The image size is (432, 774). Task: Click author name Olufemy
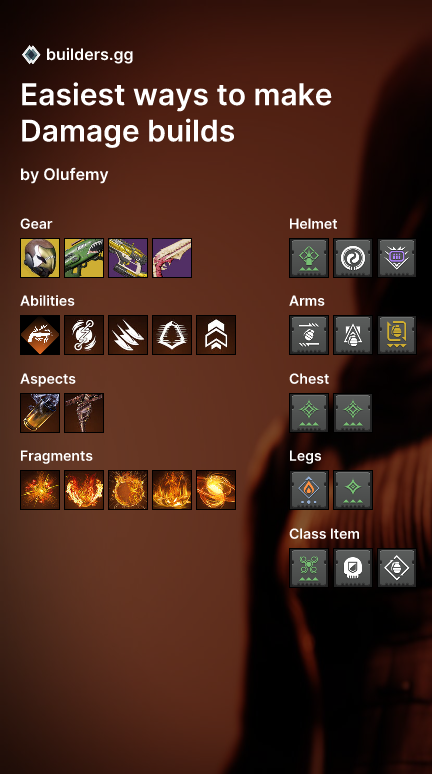click(x=76, y=175)
